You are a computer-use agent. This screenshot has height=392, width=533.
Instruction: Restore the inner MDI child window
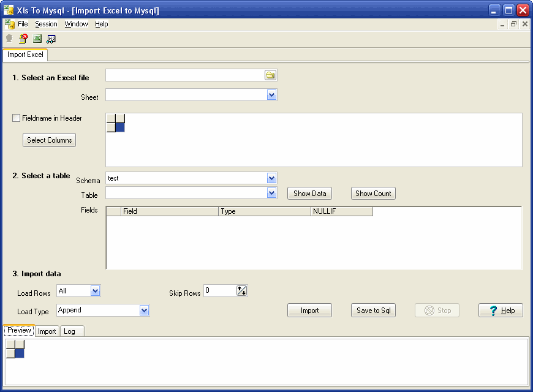coord(513,24)
